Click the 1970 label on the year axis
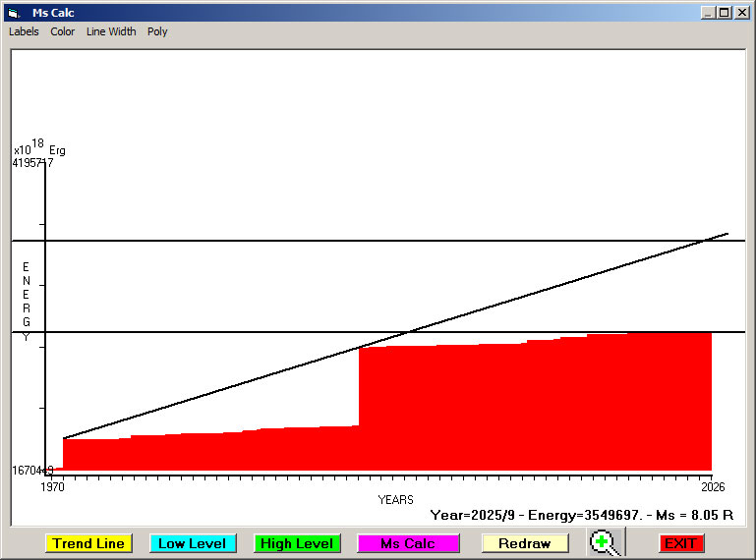Screen dimensions: 756x560 [x=51, y=486]
